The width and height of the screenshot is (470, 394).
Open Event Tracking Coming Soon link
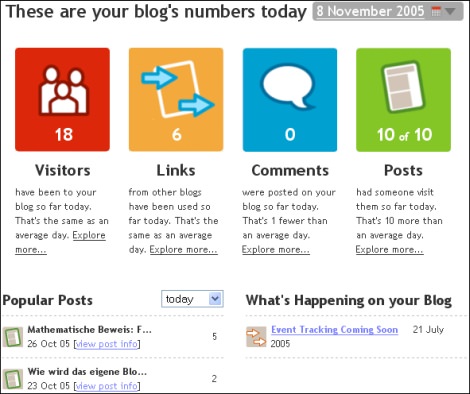[x=334, y=329]
